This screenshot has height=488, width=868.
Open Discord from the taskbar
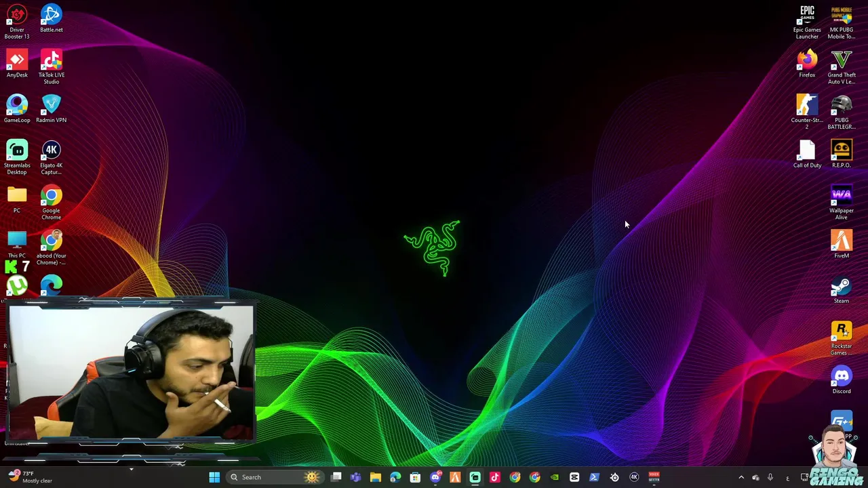[435, 477]
